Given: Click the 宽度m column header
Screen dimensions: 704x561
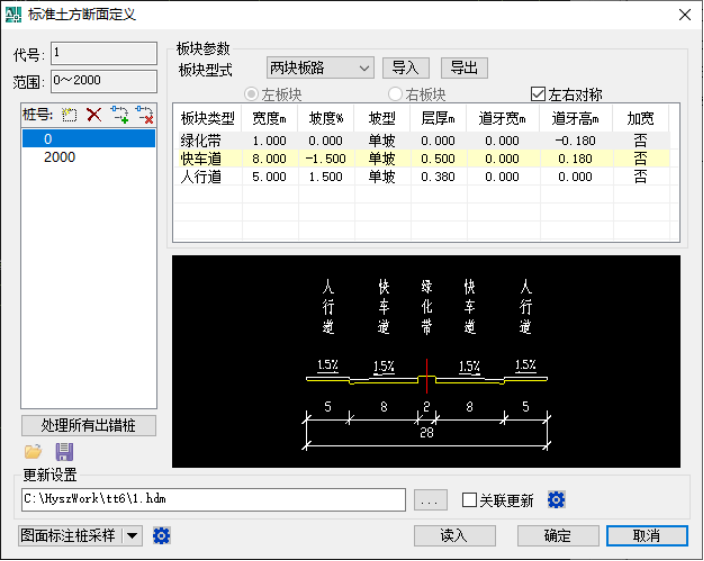Looking at the screenshot, I should pyautogui.click(x=269, y=118).
